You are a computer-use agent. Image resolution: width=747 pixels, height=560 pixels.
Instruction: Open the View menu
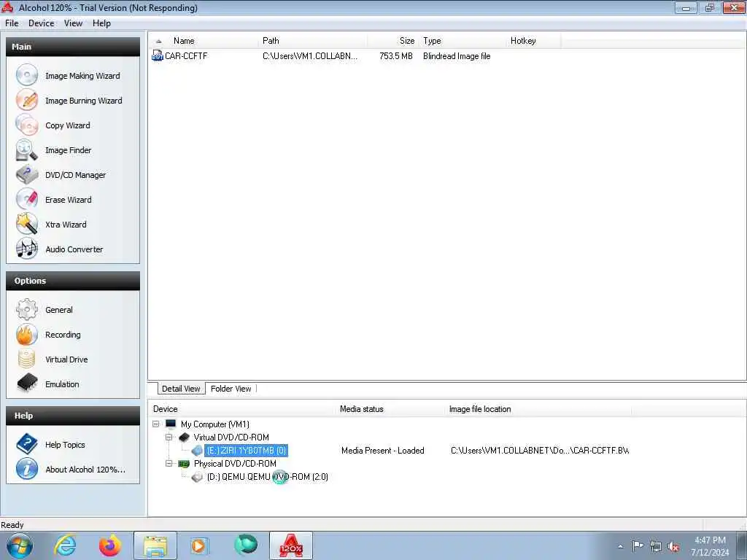pyautogui.click(x=74, y=23)
